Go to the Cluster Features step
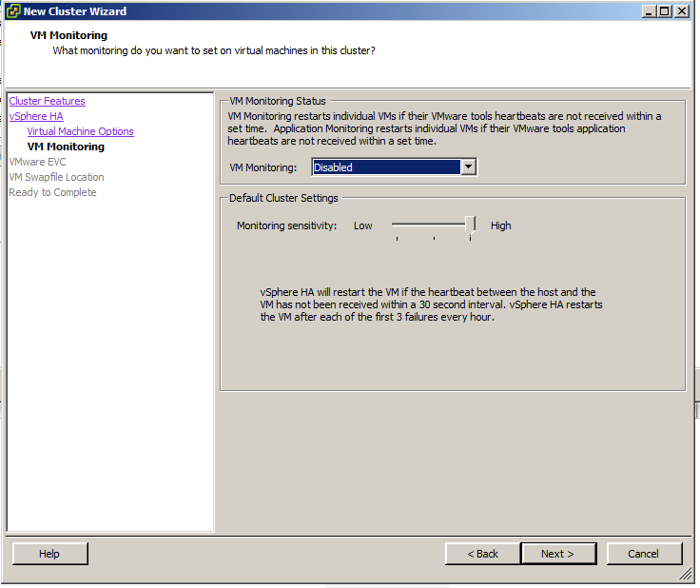The image size is (700, 588). click(47, 101)
